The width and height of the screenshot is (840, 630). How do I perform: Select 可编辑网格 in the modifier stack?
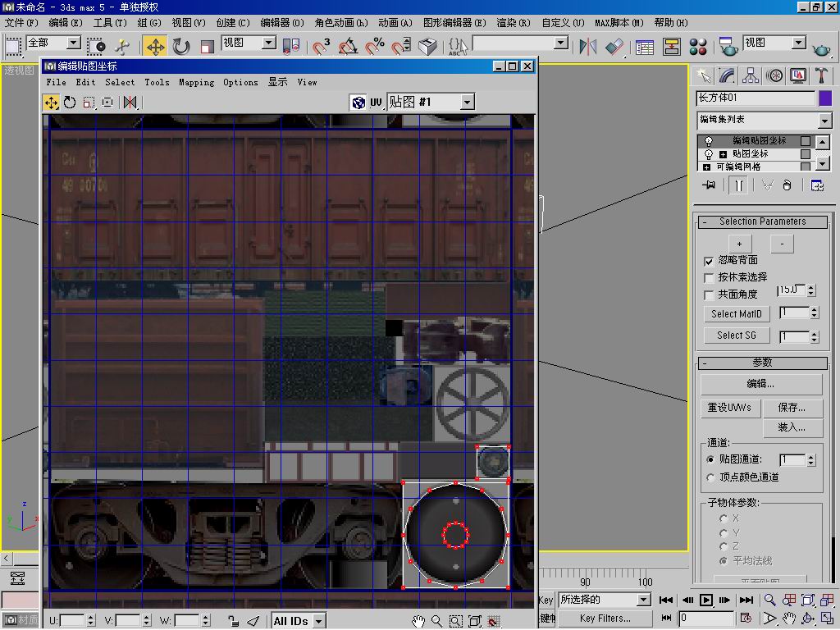(738, 167)
